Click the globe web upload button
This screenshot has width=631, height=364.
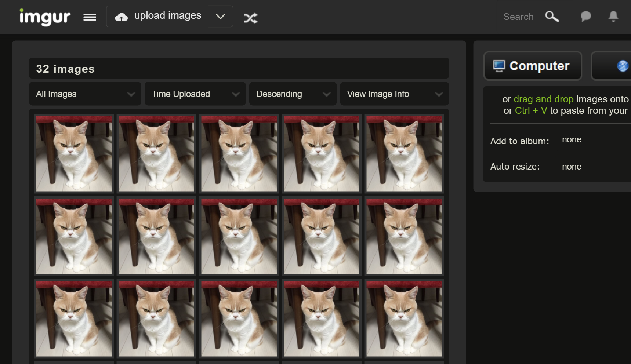(x=611, y=66)
